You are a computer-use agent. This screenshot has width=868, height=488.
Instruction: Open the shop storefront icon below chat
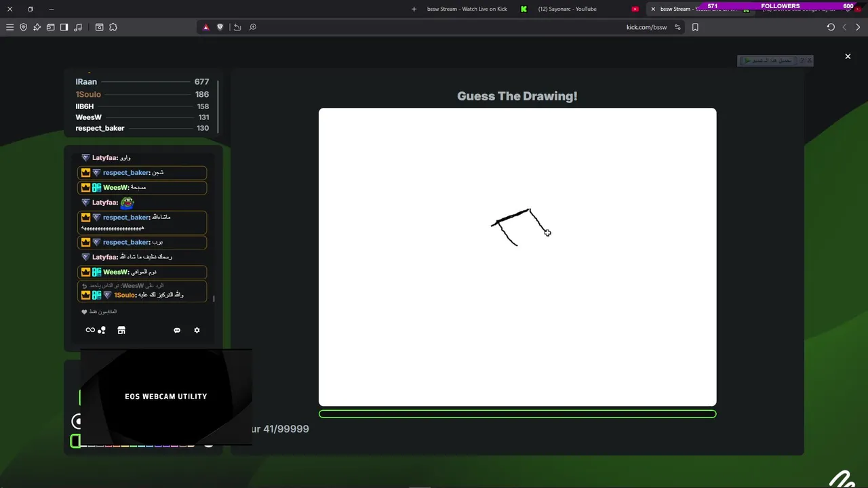[121, 330]
